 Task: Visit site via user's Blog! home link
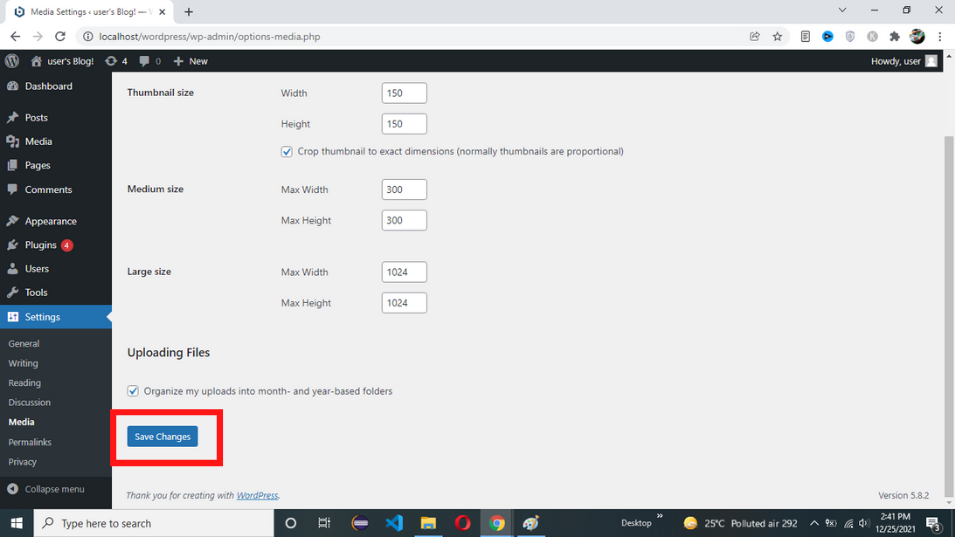[x=62, y=61]
